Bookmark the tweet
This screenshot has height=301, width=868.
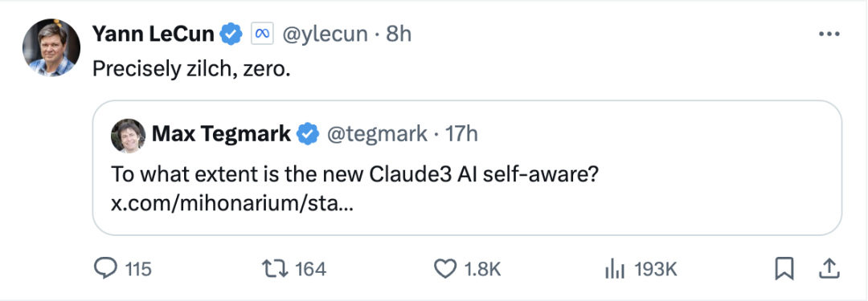click(784, 270)
